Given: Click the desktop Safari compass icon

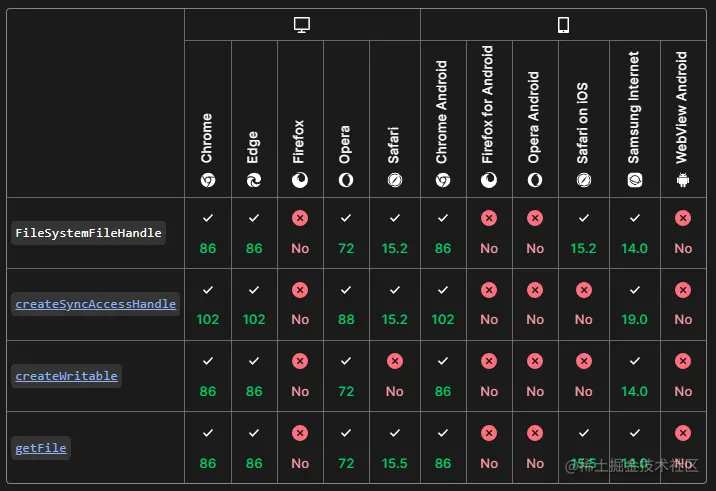Looking at the screenshot, I should 395,180.
